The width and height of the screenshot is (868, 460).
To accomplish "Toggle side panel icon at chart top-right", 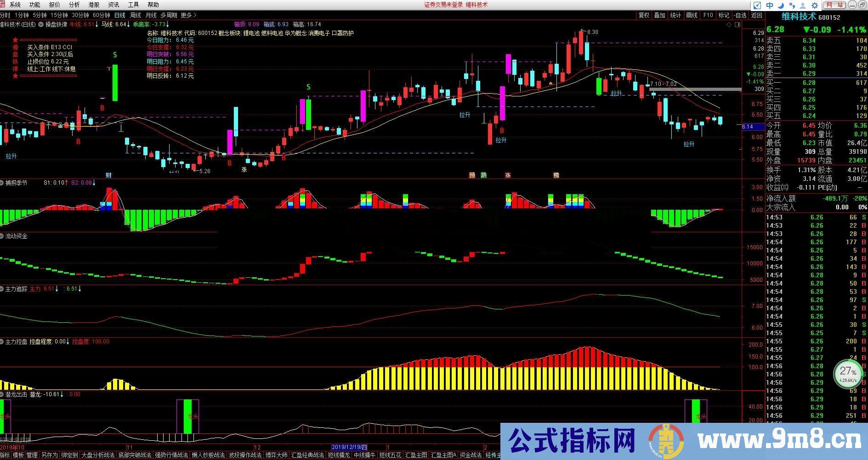I will 737,25.
